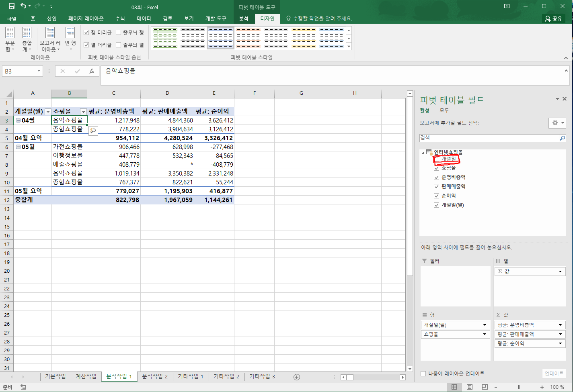Click the fx insert function icon
Screen dimensions: 573x392
coord(92,71)
